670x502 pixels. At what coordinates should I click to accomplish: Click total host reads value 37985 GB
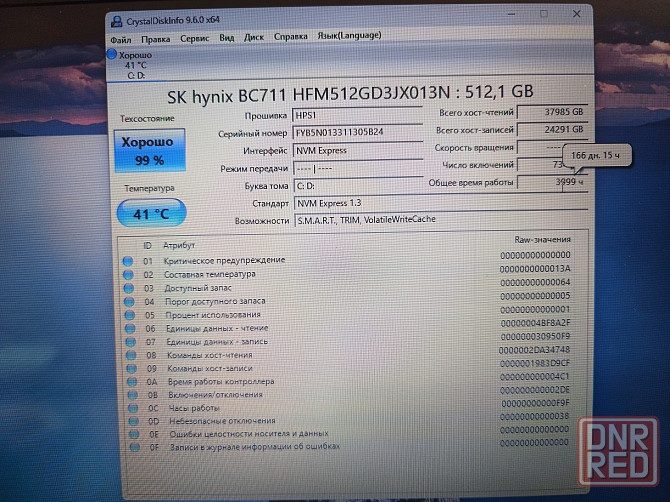point(552,112)
